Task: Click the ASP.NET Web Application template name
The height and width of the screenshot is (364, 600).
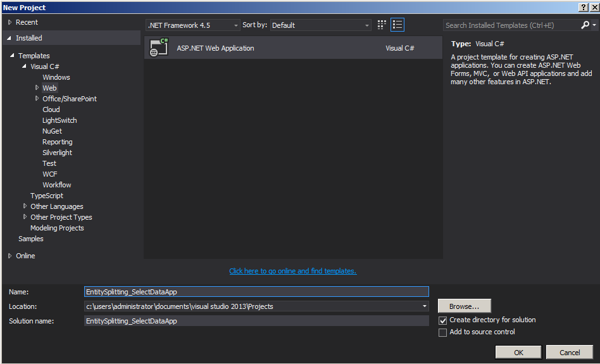Action: (x=215, y=48)
